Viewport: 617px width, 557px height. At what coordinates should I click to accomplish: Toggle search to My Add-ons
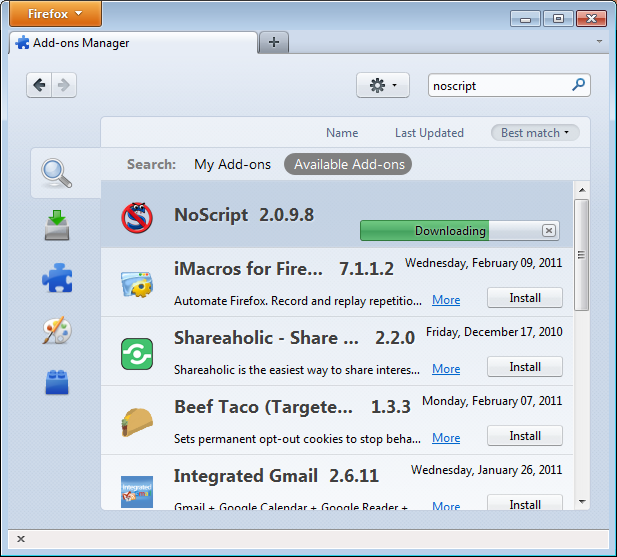point(232,164)
